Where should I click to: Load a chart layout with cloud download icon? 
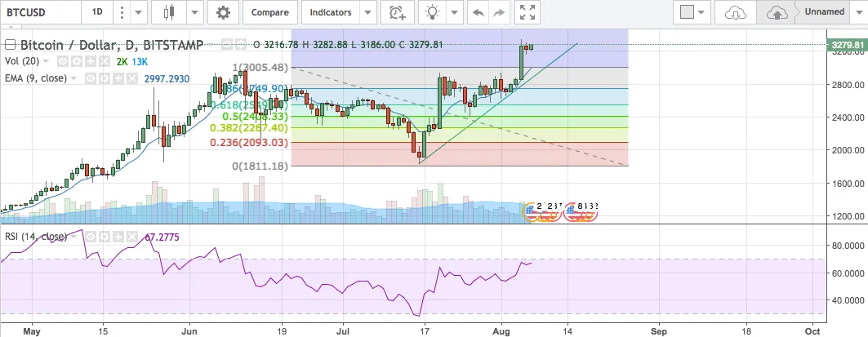735,12
